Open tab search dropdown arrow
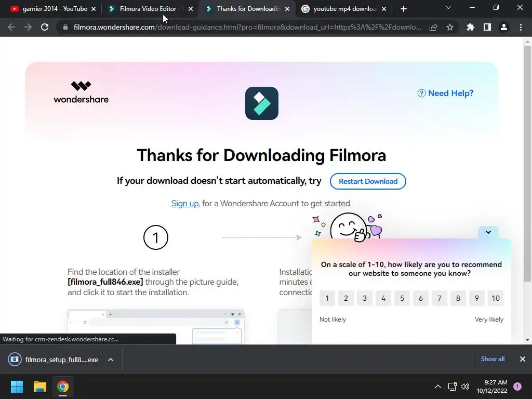Image resolution: width=532 pixels, height=399 pixels. 448,7
